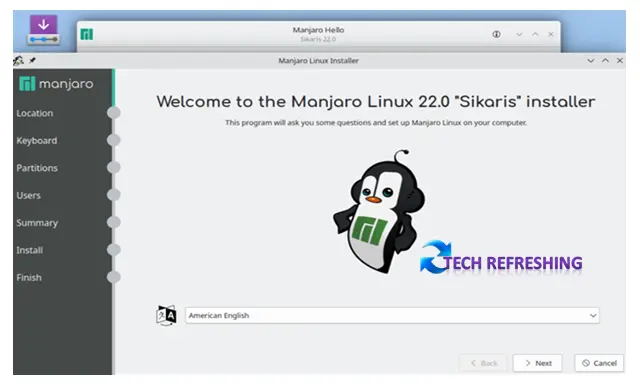Minimize the Manjaro Hello window
This screenshot has width=640, height=385.
(x=519, y=34)
